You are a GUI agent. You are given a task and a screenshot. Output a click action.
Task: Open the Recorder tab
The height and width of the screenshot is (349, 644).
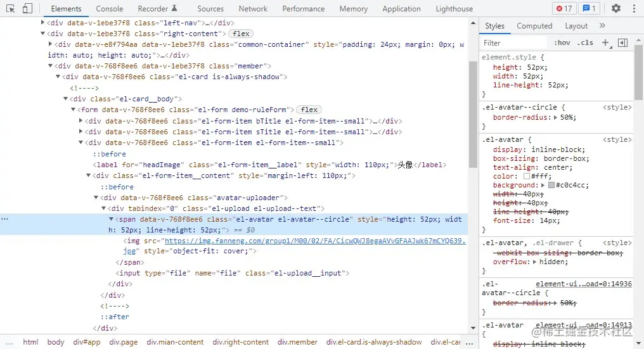click(x=157, y=9)
